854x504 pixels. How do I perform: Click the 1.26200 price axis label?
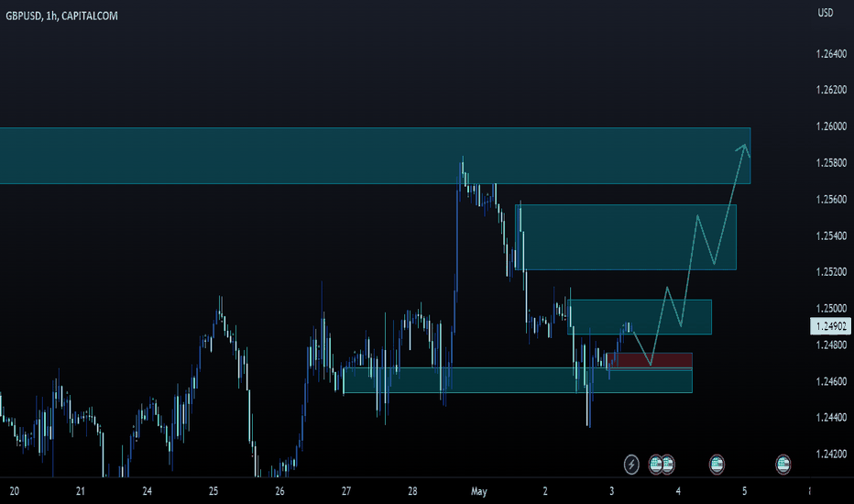831,90
